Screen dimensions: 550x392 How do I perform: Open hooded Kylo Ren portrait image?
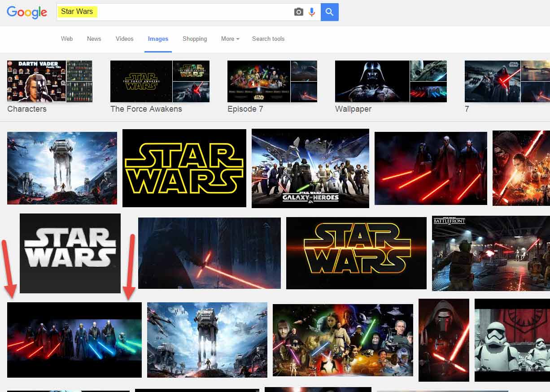(444, 340)
